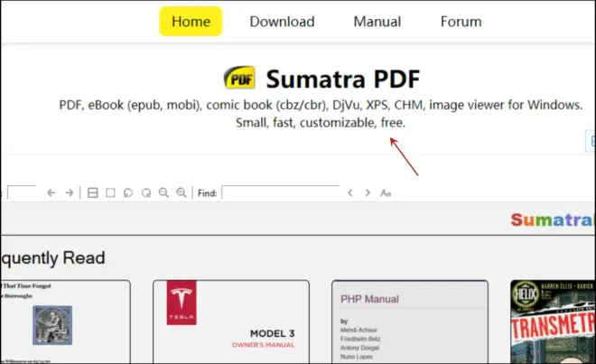Click the next page arrow in toolbar
The height and width of the screenshot is (364, 596).
(x=70, y=192)
